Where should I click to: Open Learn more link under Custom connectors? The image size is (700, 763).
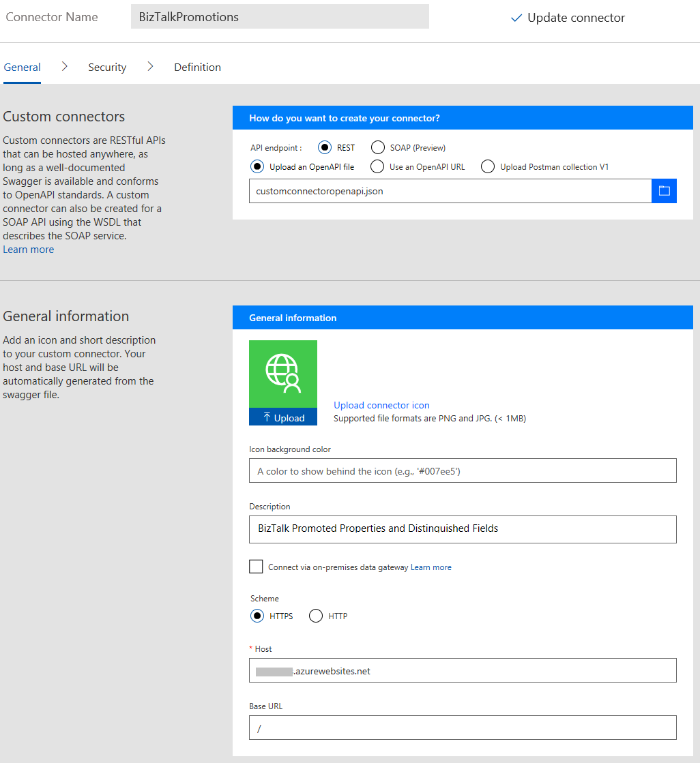[x=29, y=249]
